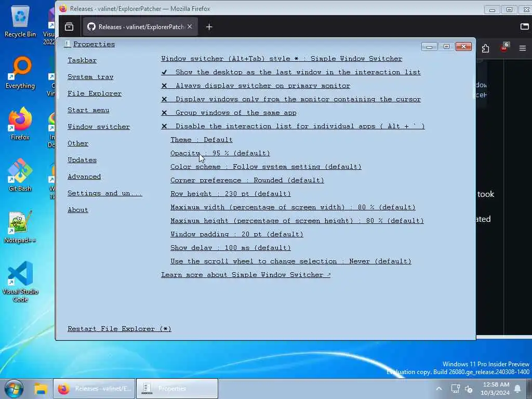532x399 pixels.
Task: Click Restart File Explorer link
Action: click(x=119, y=329)
